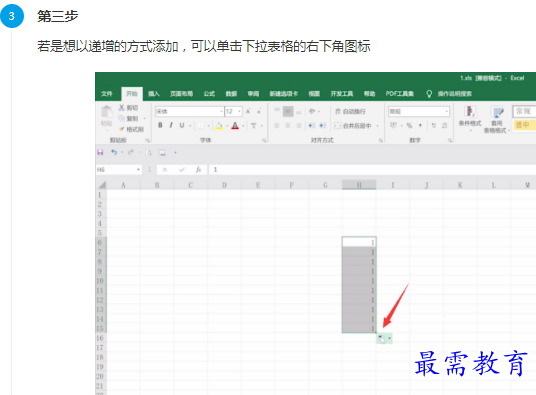Screen dimensions: 536x395
Task: Click the Save icon in quick access toolbar
Action: tap(100, 152)
